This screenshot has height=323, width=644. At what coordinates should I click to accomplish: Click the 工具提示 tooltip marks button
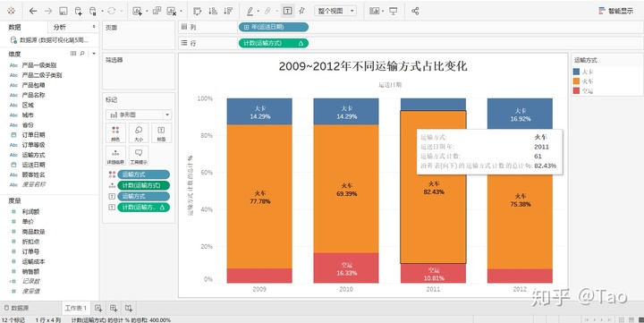coord(139,157)
